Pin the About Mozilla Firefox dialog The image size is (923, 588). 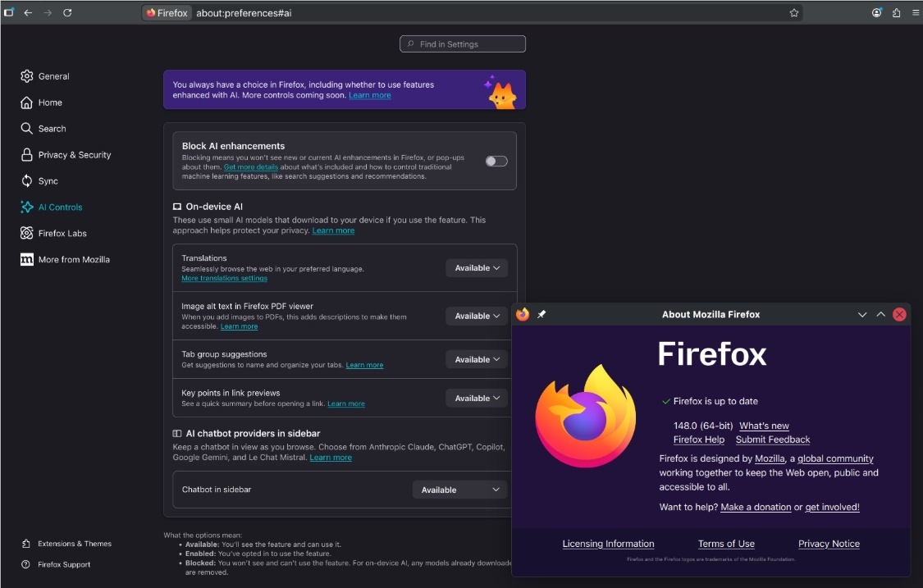pyautogui.click(x=541, y=314)
